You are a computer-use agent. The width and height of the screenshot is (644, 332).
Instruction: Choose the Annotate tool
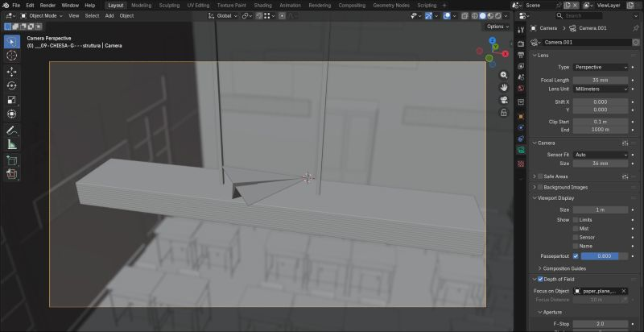click(12, 131)
